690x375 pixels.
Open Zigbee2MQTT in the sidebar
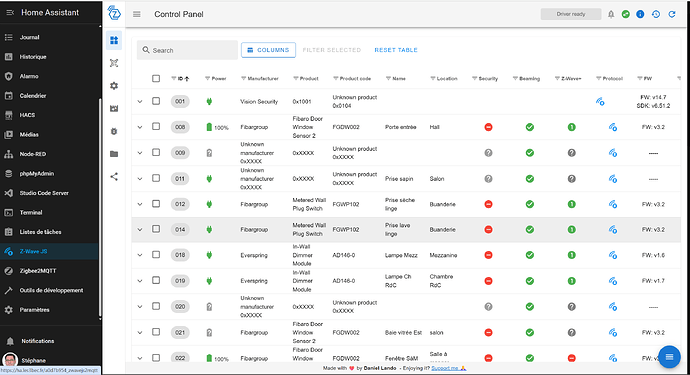click(50, 271)
